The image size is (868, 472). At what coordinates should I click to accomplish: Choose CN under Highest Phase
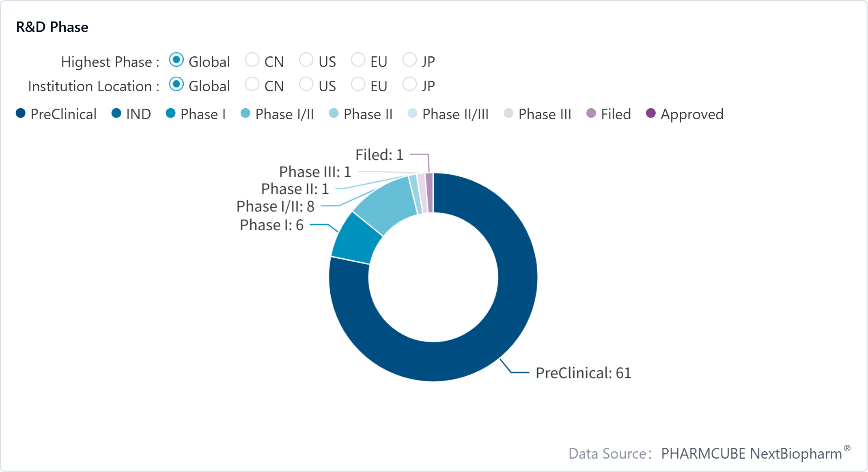click(252, 60)
